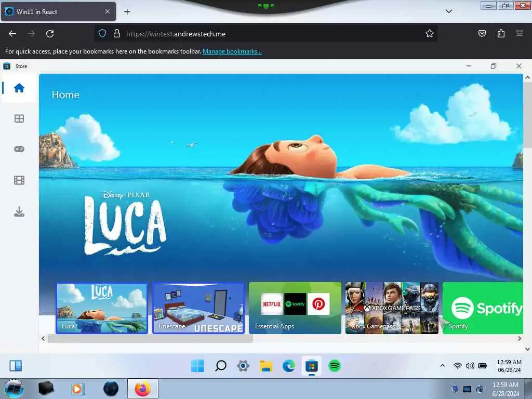Click the Windows 11 Start button
The height and width of the screenshot is (399, 532).
197,366
